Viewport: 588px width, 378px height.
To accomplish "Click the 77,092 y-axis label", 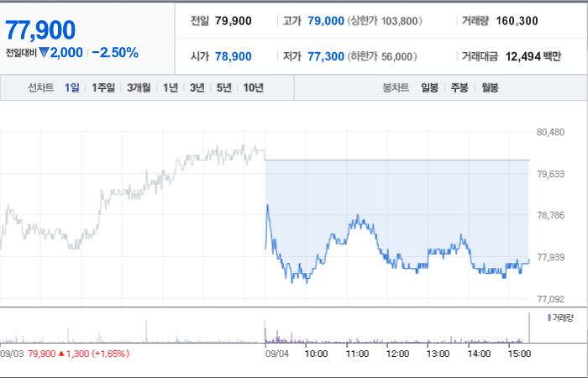I will [x=550, y=299].
